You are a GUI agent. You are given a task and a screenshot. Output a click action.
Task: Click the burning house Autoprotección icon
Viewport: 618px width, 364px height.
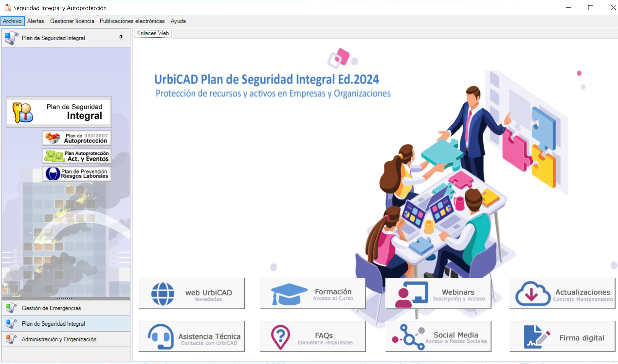coord(53,138)
